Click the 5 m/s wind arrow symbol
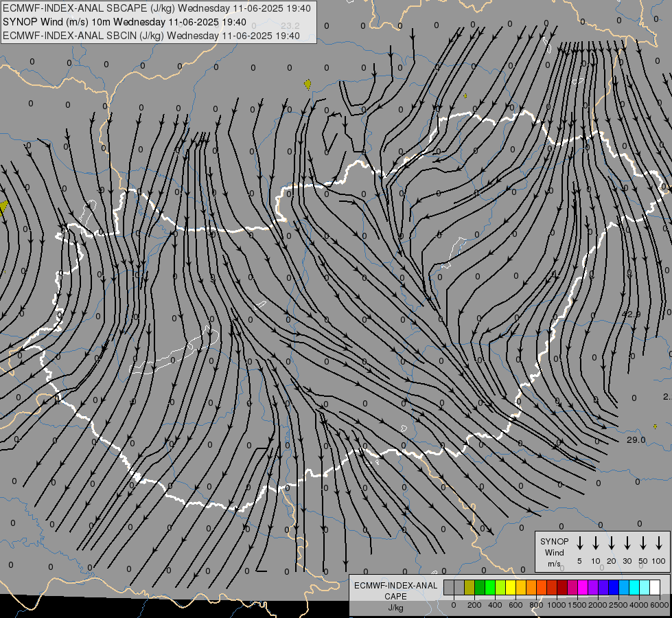 (x=579, y=543)
